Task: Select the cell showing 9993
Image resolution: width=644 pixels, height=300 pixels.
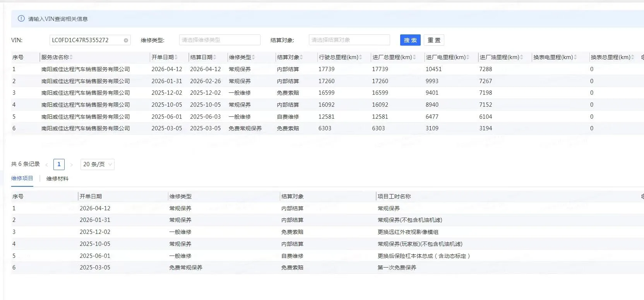Action: pos(432,81)
